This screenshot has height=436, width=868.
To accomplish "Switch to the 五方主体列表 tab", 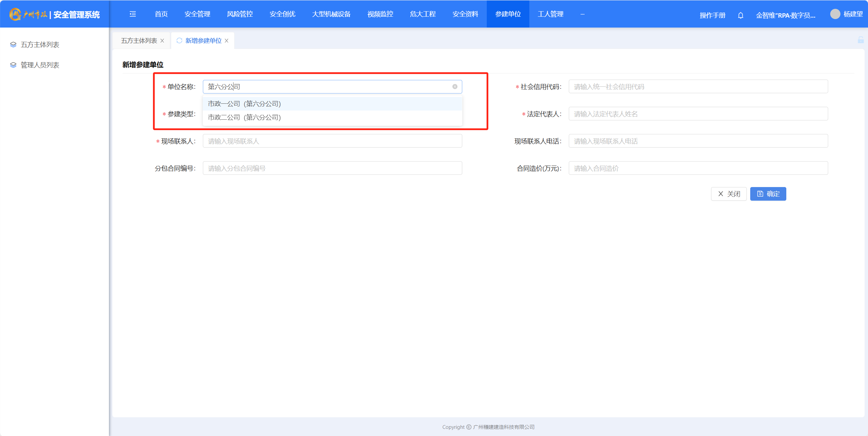I will [x=139, y=41].
